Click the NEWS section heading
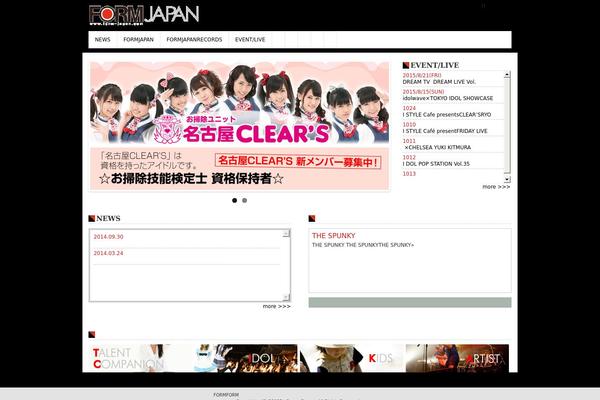The height and width of the screenshot is (400, 600). [x=108, y=219]
